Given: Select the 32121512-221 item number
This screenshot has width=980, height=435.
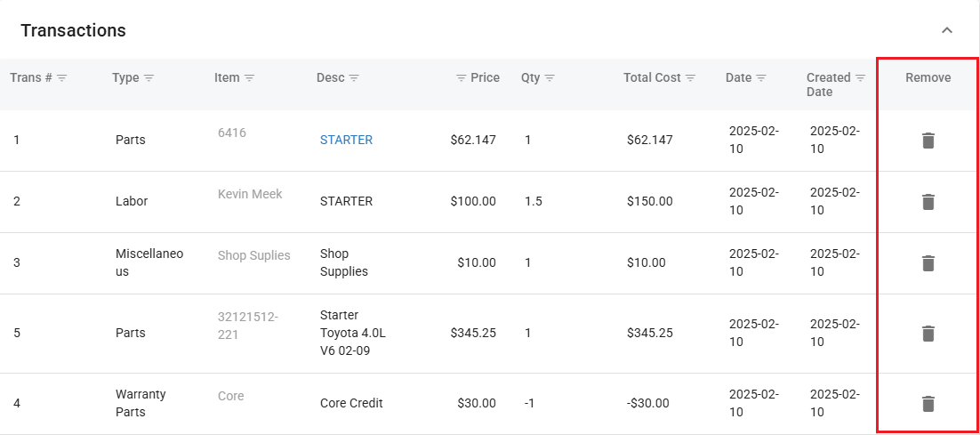Looking at the screenshot, I should click(248, 325).
